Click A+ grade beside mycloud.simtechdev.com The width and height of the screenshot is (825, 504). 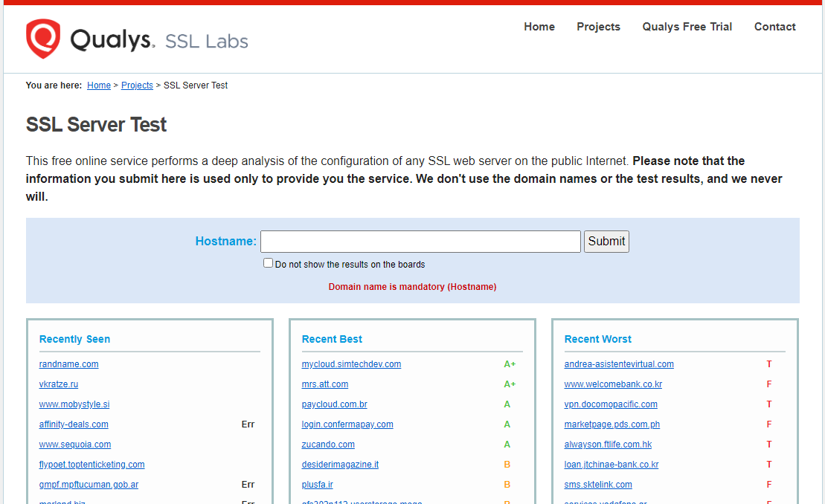point(510,364)
